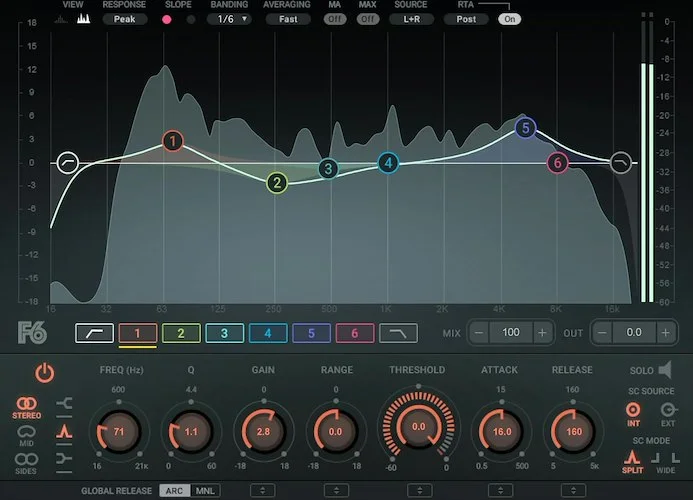Expand the arrows below the Threshold knob
This screenshot has height=500, width=693.
[418, 490]
